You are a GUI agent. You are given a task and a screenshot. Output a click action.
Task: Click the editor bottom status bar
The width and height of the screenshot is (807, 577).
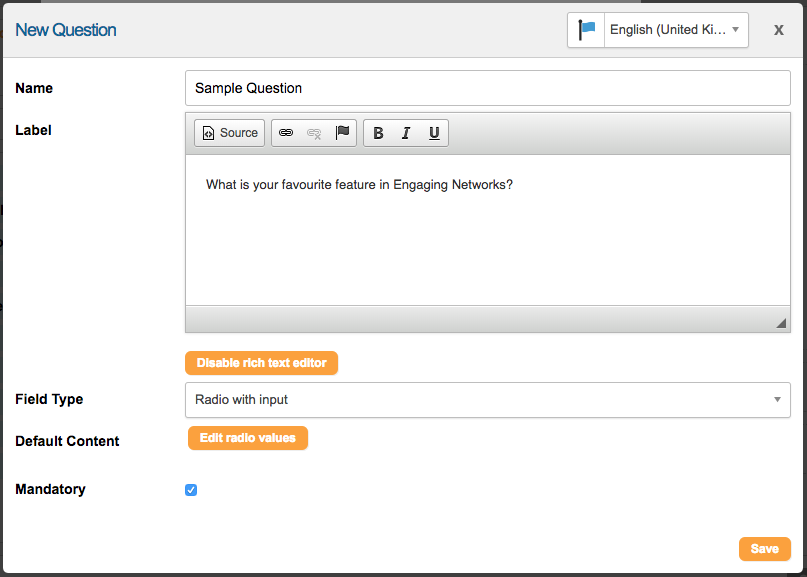pos(487,319)
